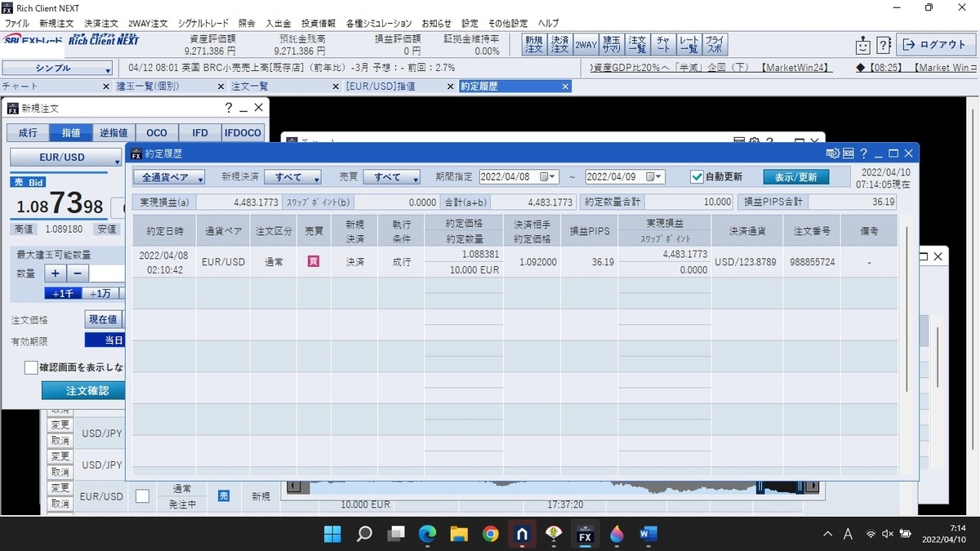Click the +1千 quantity button

(64, 294)
